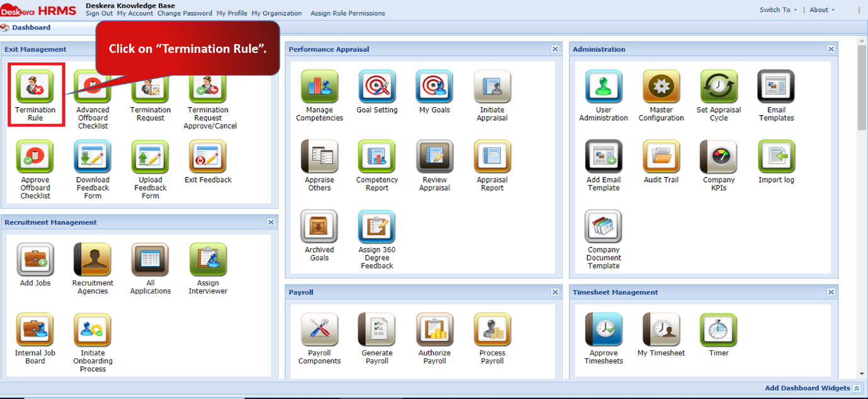Viewport: 868px width, 399px height.
Task: Select Assign Role Permissions in the menu bar
Action: click(346, 13)
